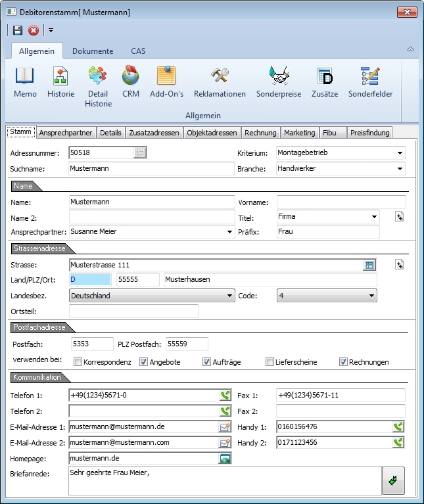Click the PLZ field showing 55555
This screenshot has height=504, width=424.
137,280
